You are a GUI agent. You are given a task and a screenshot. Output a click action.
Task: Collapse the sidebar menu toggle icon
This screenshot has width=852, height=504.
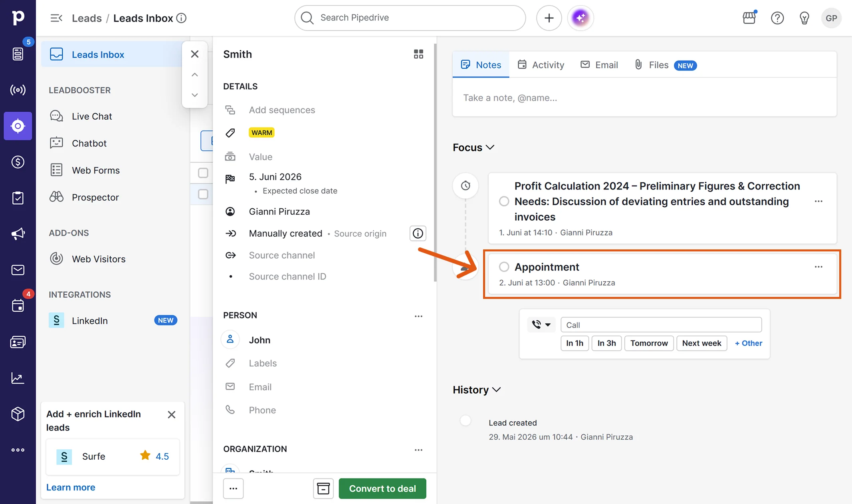(56, 18)
